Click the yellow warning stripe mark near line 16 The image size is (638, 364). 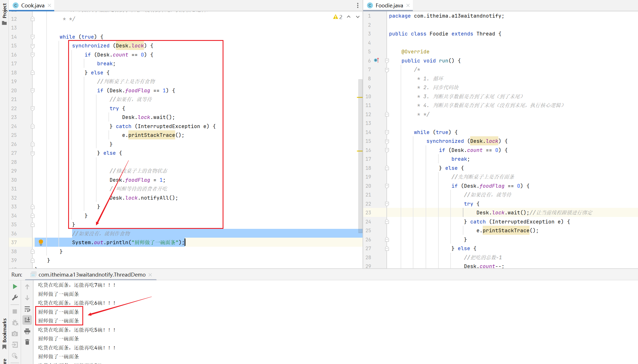click(360, 151)
